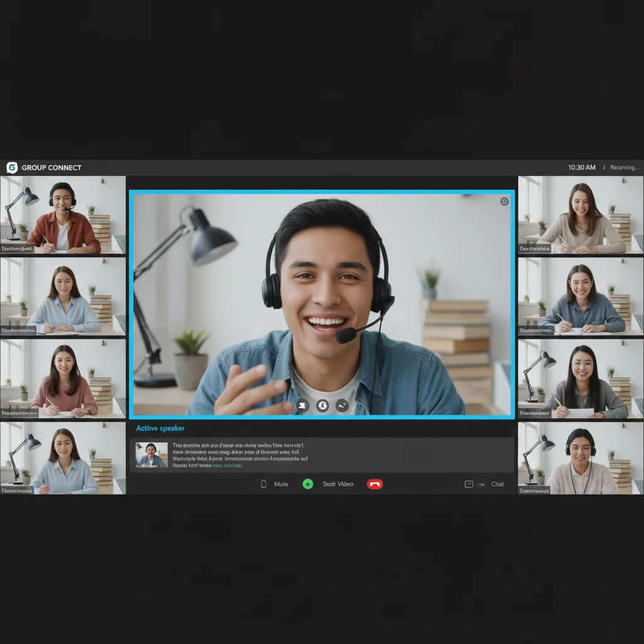Click the name label on the pink-sweater participant tile
Viewport: 644px width, 644px height.
(19, 413)
